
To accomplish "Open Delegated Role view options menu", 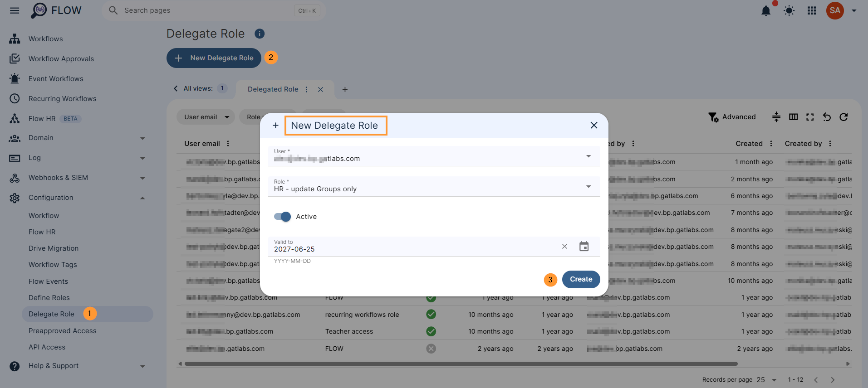I will [307, 89].
